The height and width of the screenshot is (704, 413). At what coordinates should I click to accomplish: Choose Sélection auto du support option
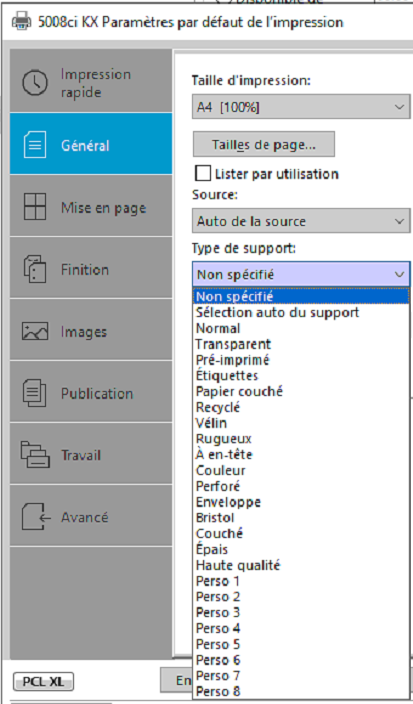coord(277,312)
